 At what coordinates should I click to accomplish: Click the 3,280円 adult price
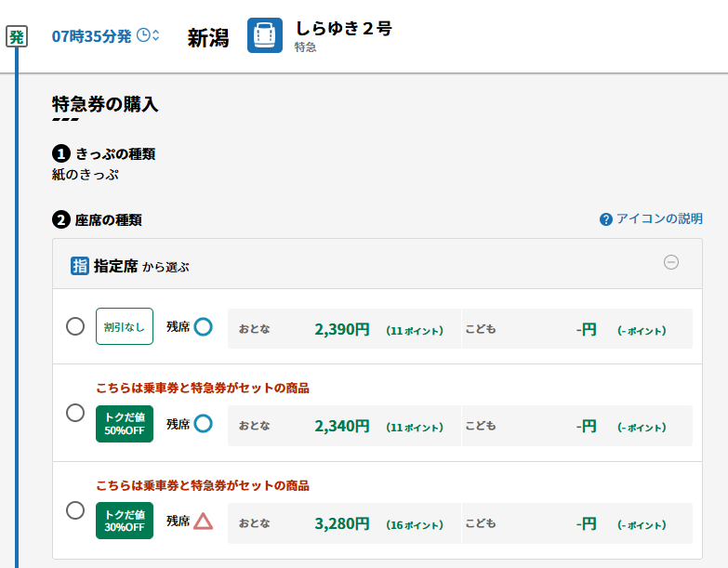[x=341, y=523]
